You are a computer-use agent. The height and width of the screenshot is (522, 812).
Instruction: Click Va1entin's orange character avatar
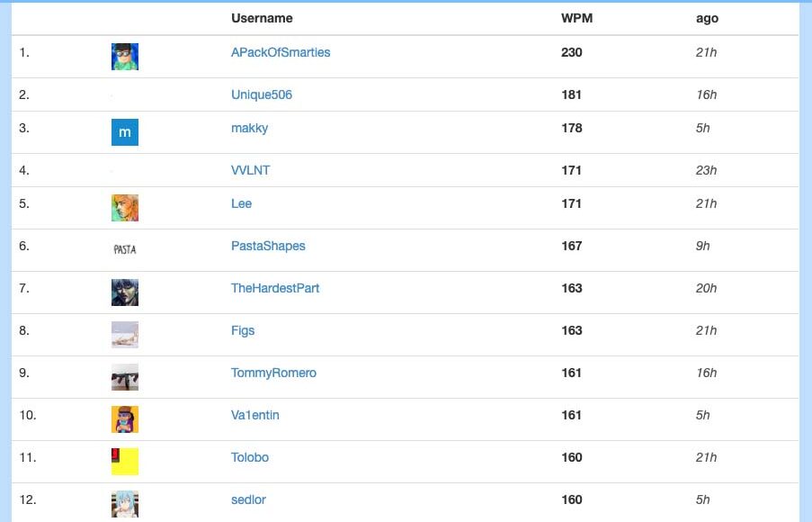click(125, 419)
